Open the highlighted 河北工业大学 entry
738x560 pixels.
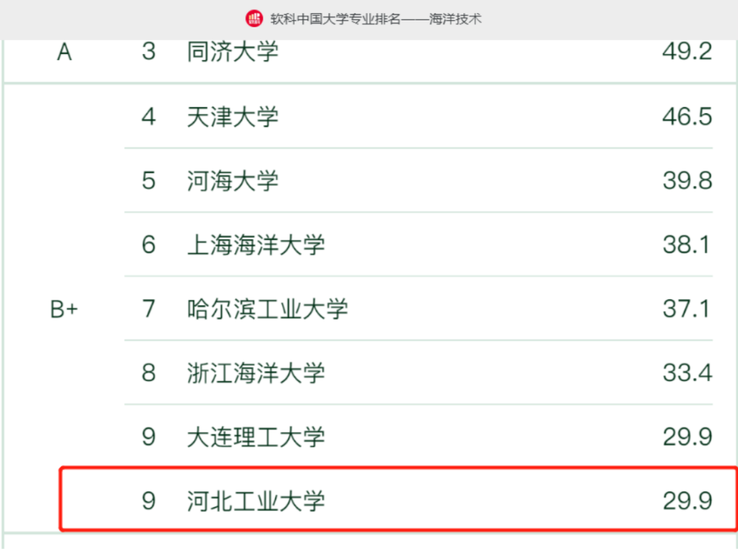tap(256, 501)
